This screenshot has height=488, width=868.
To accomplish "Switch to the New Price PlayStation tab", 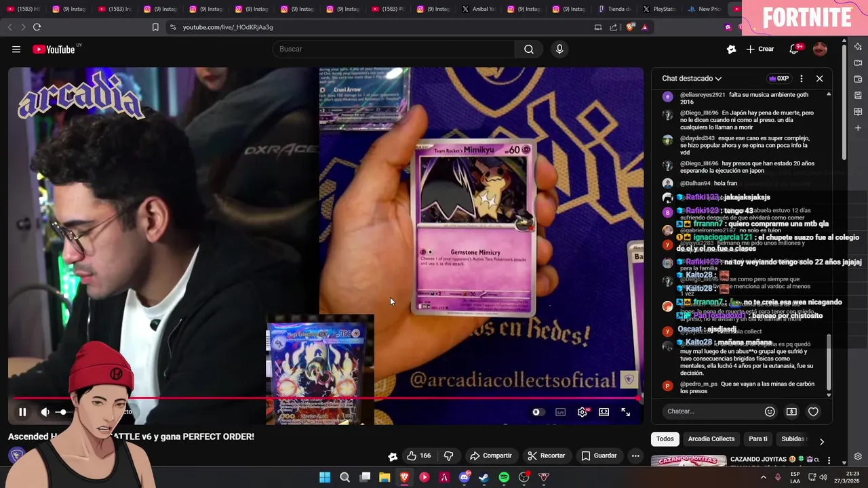I will pos(703,9).
